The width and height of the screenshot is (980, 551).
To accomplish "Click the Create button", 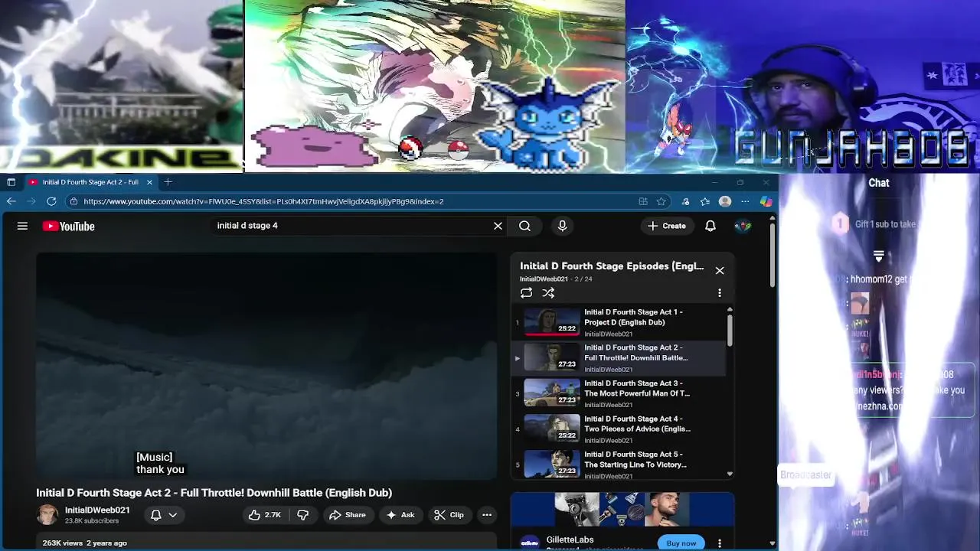I will (666, 226).
